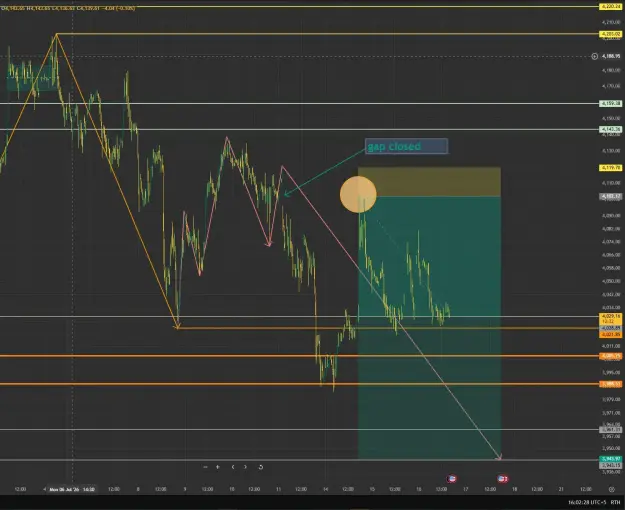625x510 pixels.
Task: Toggle RTH session setting
Action: point(616,502)
